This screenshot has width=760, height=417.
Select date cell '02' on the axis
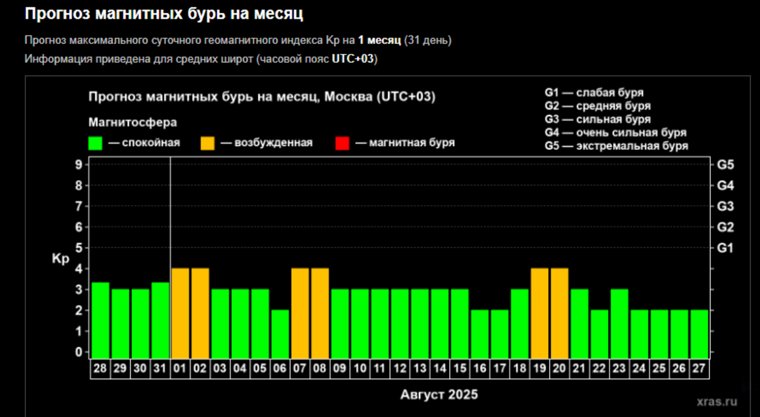click(x=200, y=369)
